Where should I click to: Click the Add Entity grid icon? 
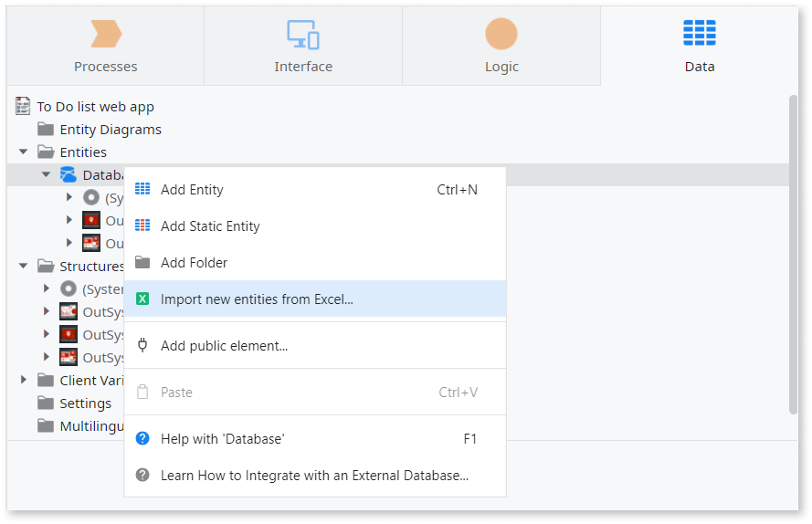pos(142,190)
